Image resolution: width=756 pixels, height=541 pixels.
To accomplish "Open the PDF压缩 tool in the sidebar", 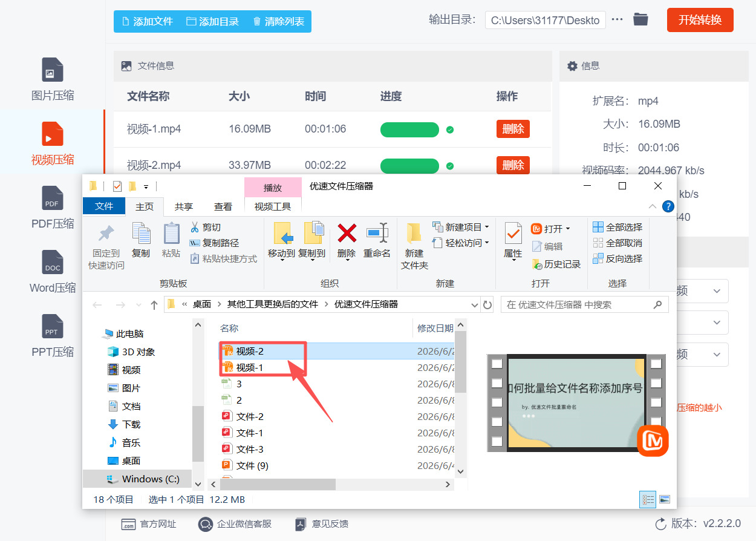I will (53, 208).
